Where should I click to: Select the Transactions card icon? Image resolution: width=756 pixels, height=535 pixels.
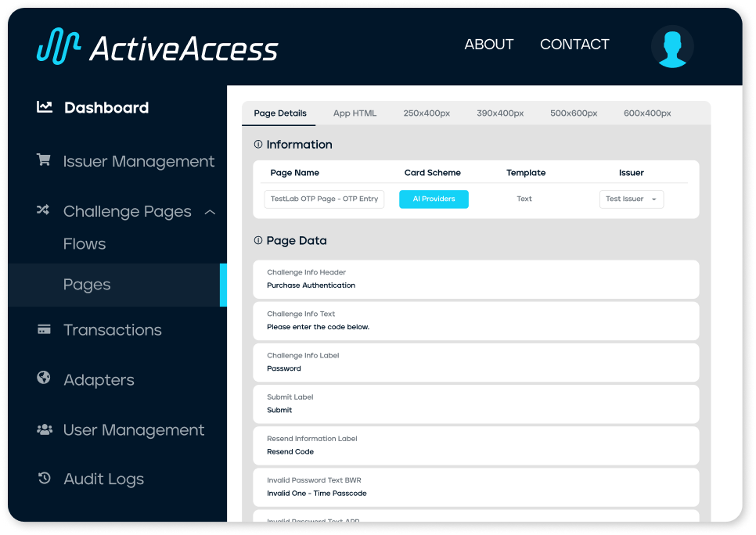coord(43,329)
